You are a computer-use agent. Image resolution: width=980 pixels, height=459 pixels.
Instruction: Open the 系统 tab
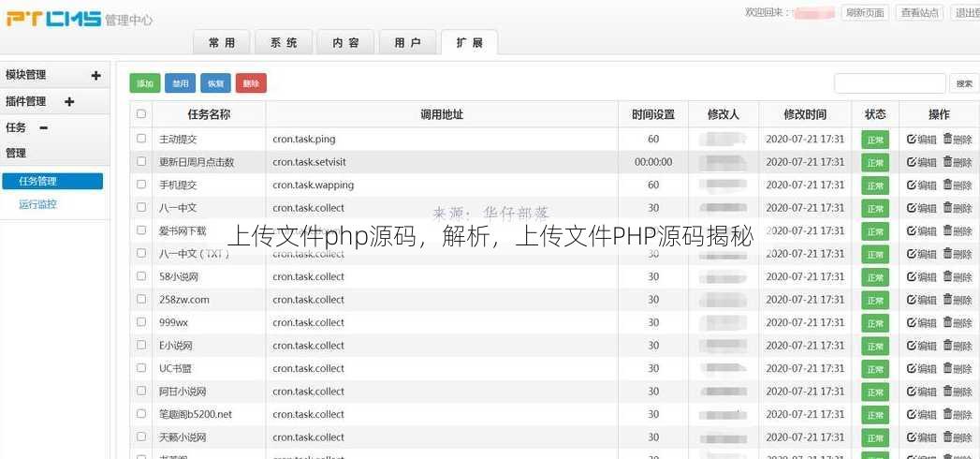tap(284, 42)
